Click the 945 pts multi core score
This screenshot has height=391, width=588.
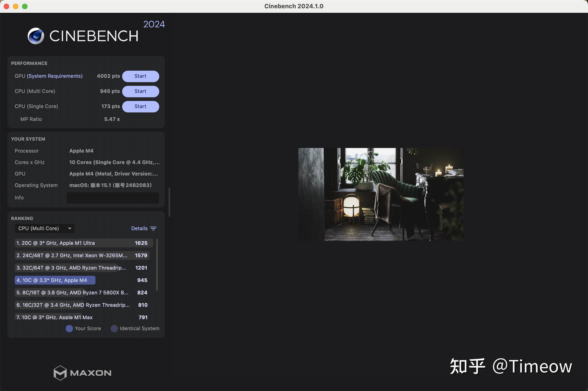point(110,91)
